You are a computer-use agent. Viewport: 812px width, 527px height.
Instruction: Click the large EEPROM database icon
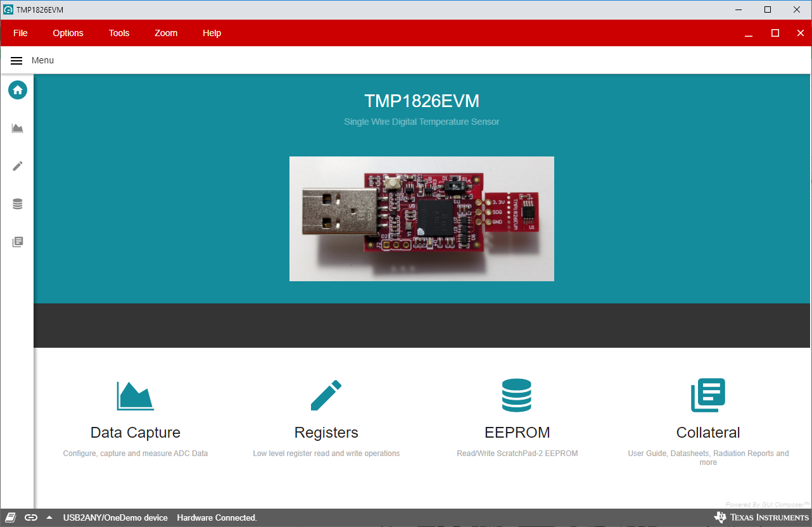click(517, 396)
